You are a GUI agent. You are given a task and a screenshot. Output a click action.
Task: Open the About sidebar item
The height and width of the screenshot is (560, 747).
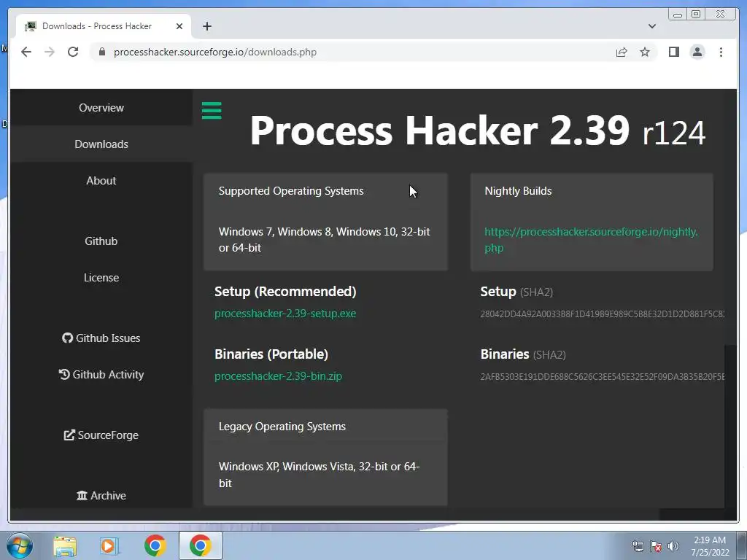[x=101, y=181]
